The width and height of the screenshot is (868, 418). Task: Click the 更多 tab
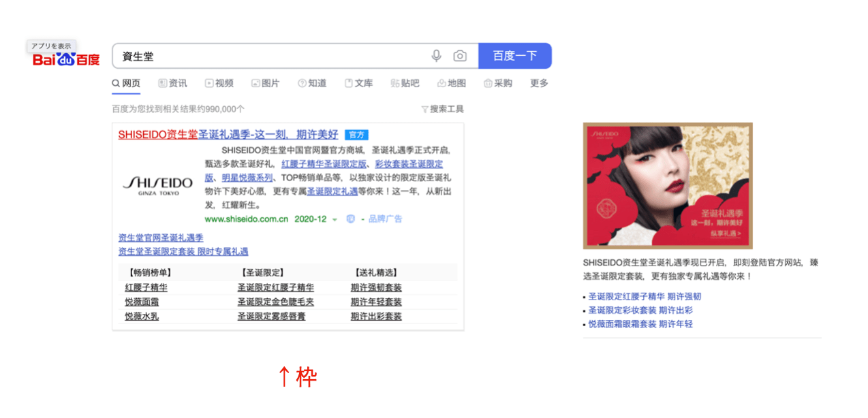[x=539, y=83]
